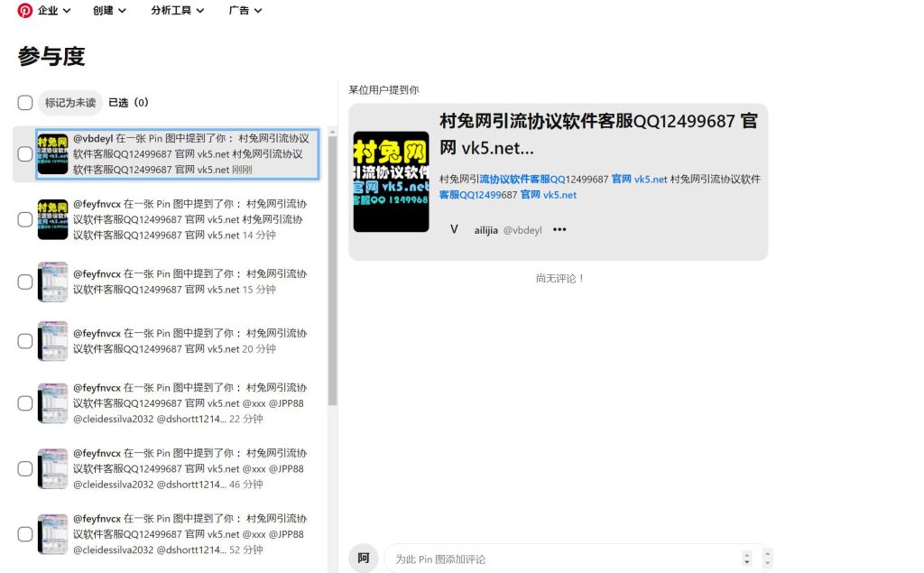This screenshot has height=573, width=924.
Task: Check the checkbox on the 15 分钟 message
Action: 24,282
